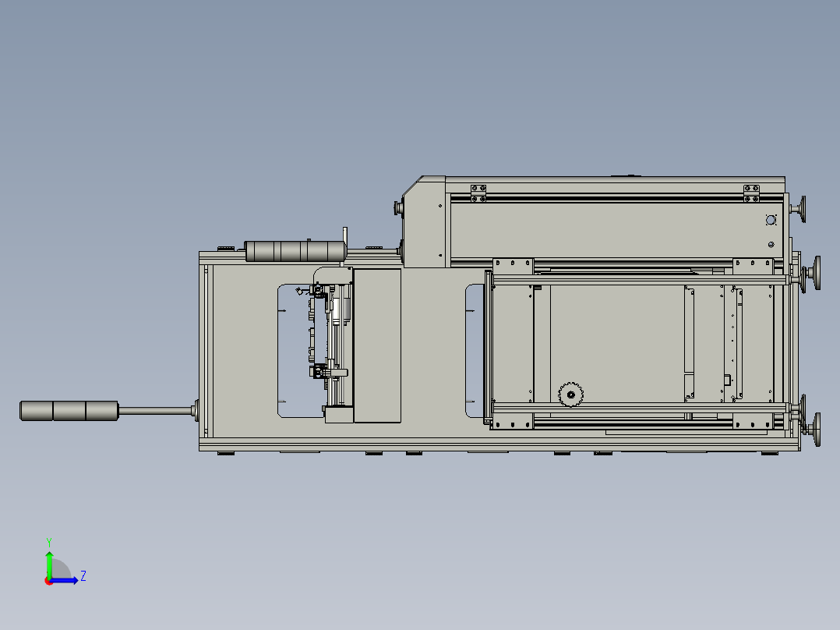
Task: Select the Z axis label on the triad
Action: point(83,576)
